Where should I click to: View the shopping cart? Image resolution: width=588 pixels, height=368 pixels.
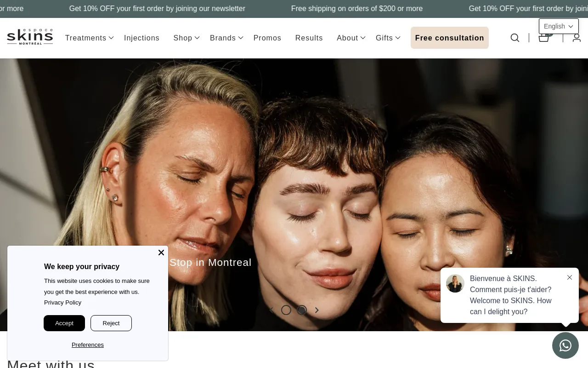(x=543, y=38)
